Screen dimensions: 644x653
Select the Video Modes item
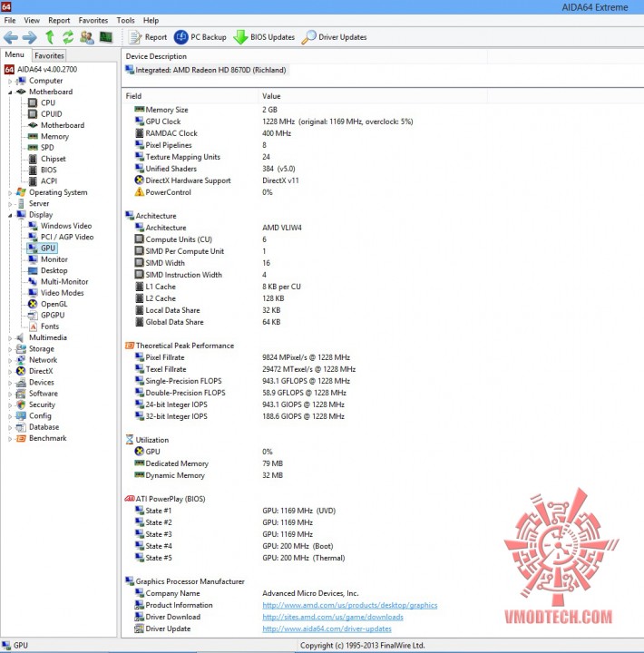click(56, 293)
